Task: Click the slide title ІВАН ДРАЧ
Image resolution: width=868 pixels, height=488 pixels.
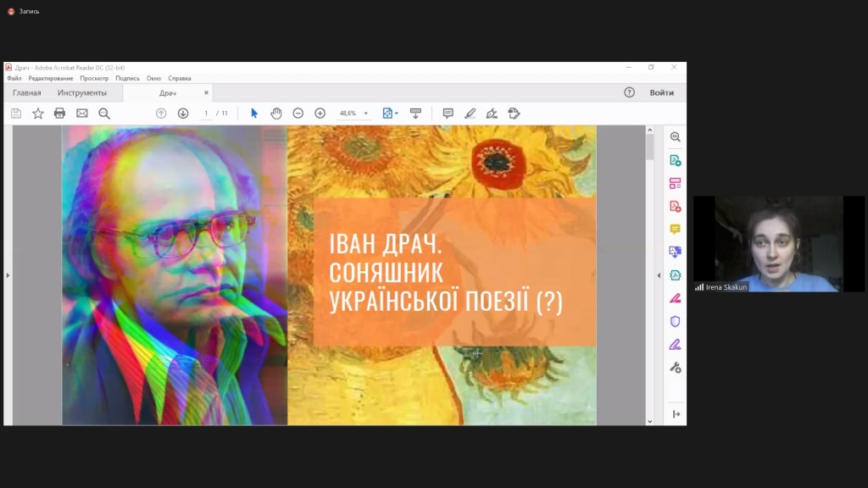Action: click(x=386, y=244)
